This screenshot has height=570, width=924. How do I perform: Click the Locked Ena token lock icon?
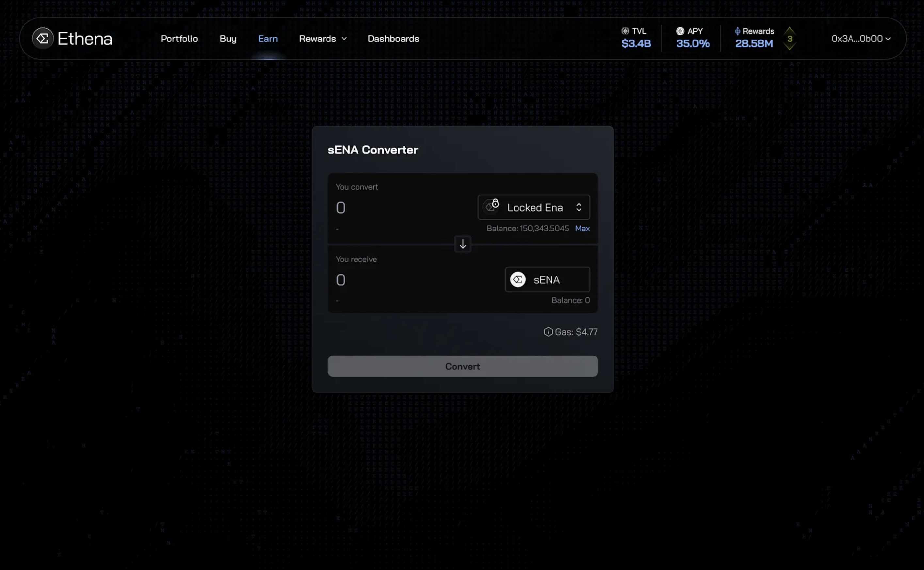click(492, 206)
